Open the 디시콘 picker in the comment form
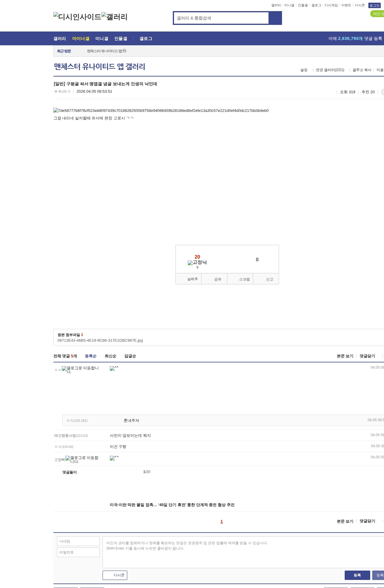 point(115,575)
